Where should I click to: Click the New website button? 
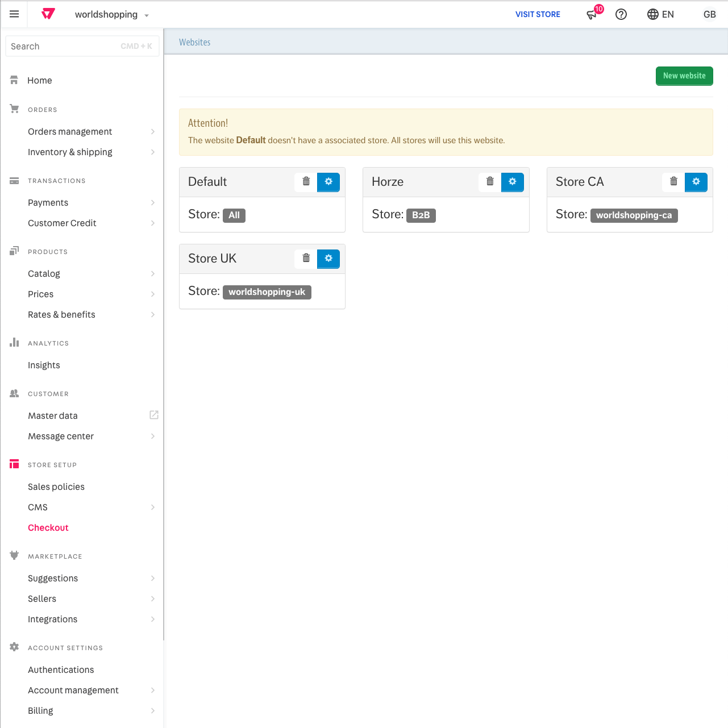(x=684, y=76)
